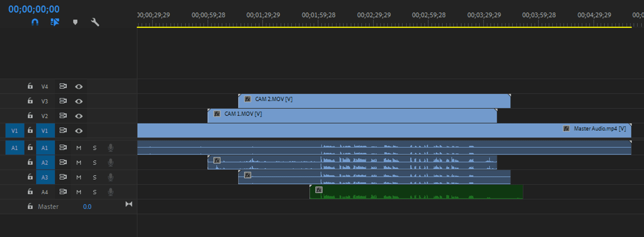Image resolution: width=644 pixels, height=237 pixels.
Task: Enable voice-over record on track A1
Action: click(x=110, y=148)
